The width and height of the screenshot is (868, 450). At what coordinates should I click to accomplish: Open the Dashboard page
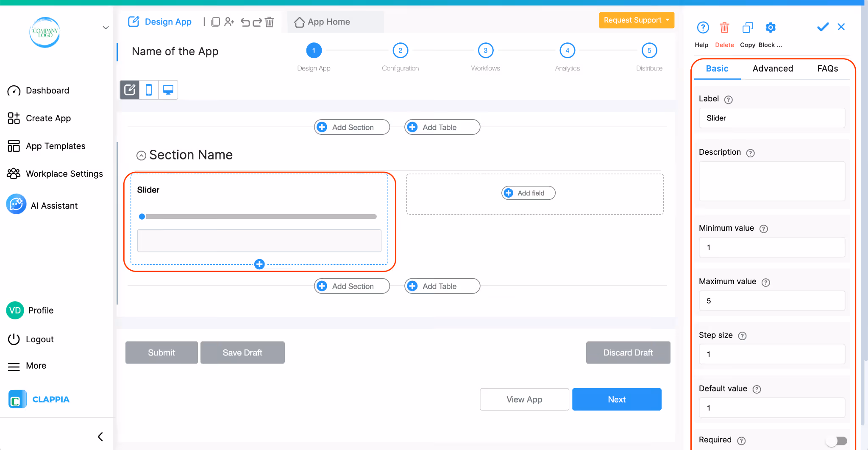tap(38, 90)
